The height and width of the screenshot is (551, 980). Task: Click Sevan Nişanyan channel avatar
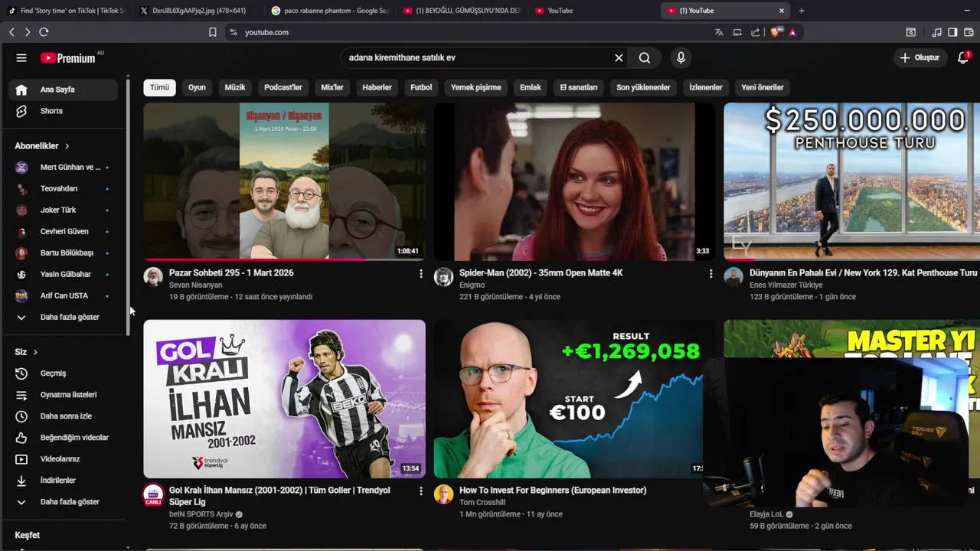(153, 277)
